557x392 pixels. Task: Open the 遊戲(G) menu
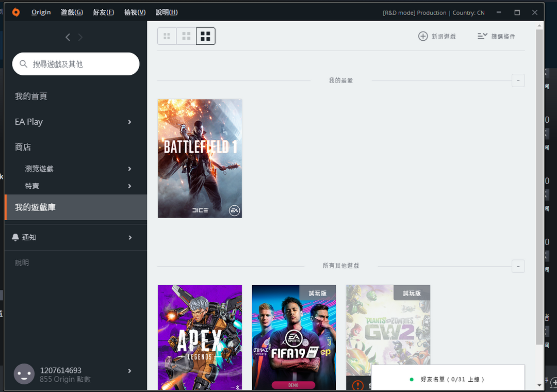click(72, 12)
